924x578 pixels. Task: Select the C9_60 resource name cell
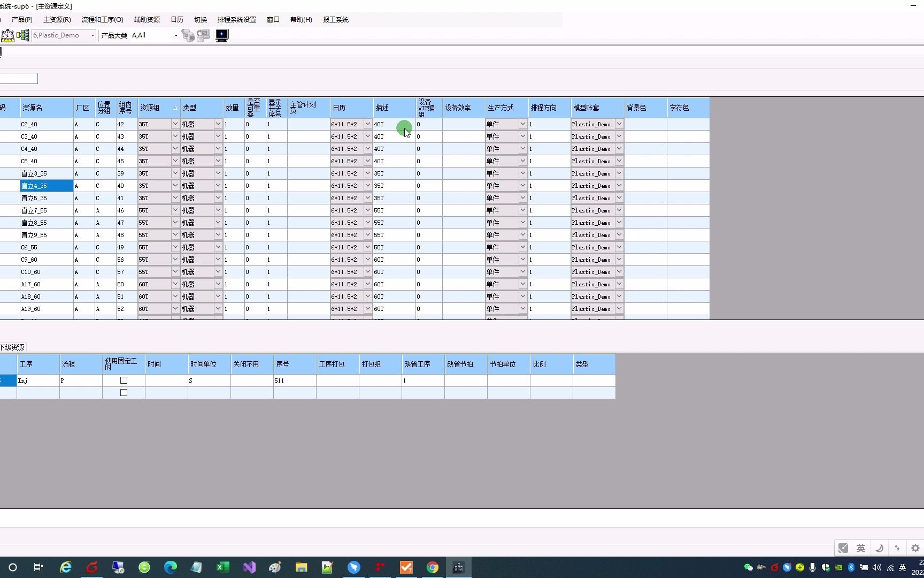[x=47, y=260]
